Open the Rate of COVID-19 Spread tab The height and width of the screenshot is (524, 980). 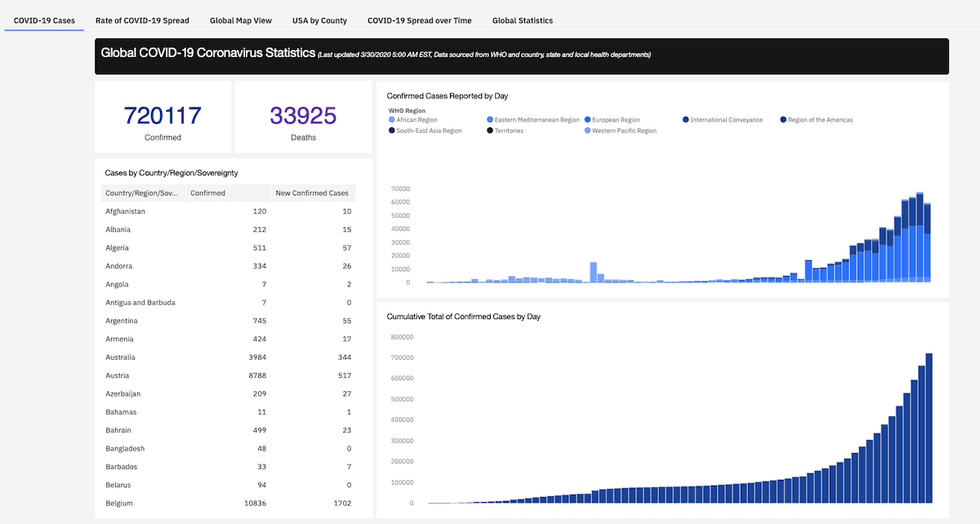(142, 20)
